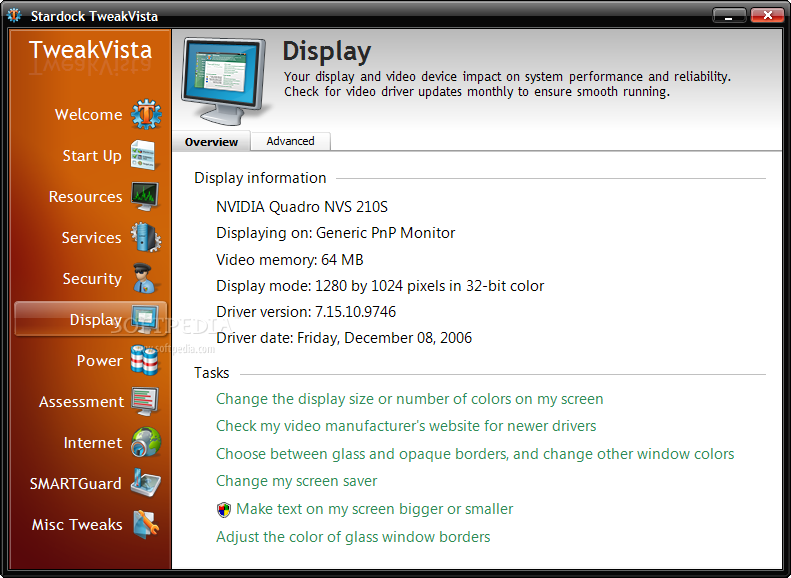Click the Display mode 1280 by 1024 line
791x578 pixels.
pos(380,286)
